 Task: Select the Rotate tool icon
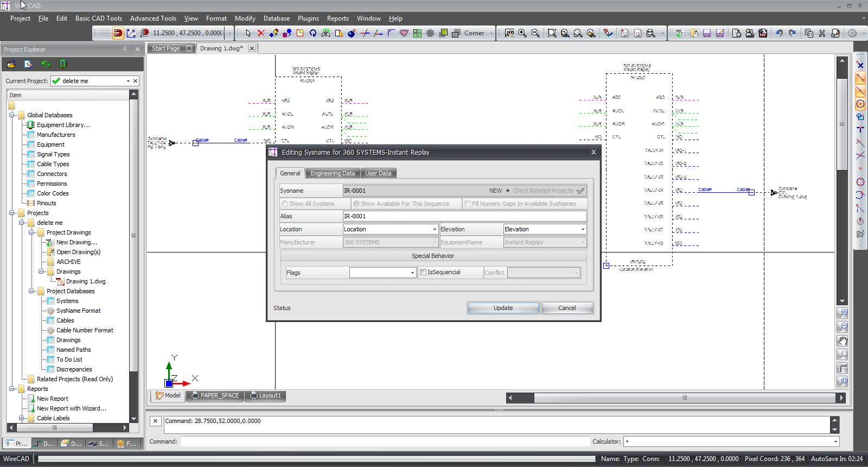coord(313,33)
